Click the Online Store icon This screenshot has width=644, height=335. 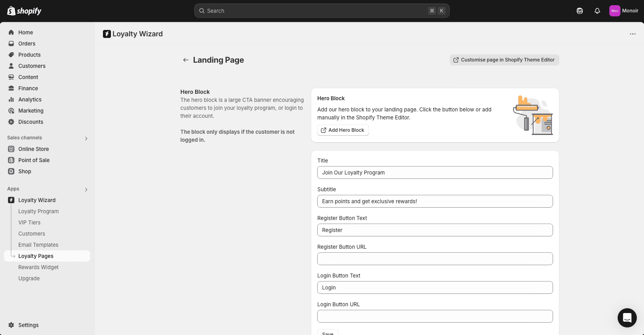click(x=11, y=149)
